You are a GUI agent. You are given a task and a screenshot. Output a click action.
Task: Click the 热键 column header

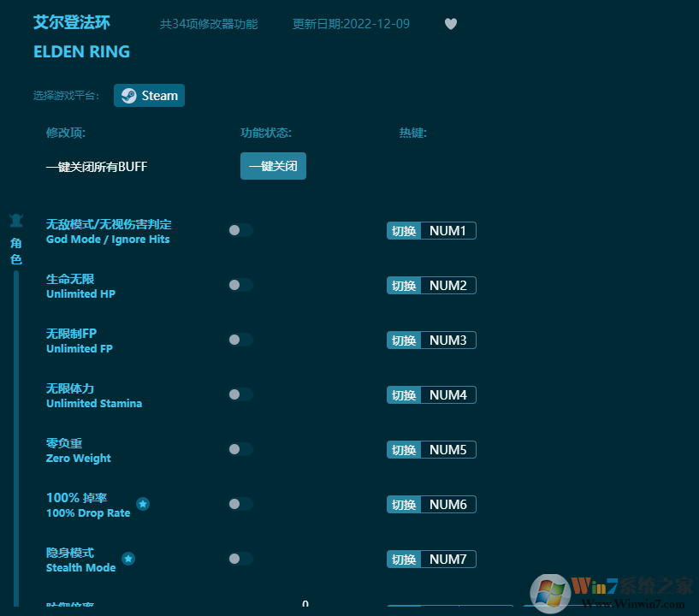click(412, 133)
